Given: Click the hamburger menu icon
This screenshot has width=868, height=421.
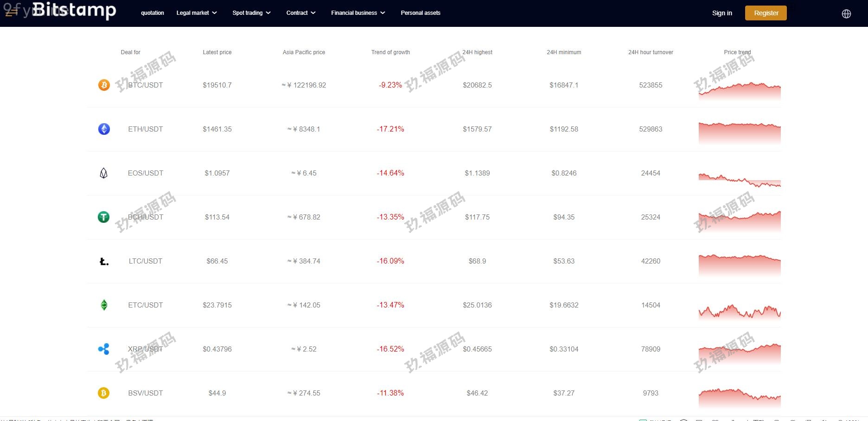Looking at the screenshot, I should [11, 13].
